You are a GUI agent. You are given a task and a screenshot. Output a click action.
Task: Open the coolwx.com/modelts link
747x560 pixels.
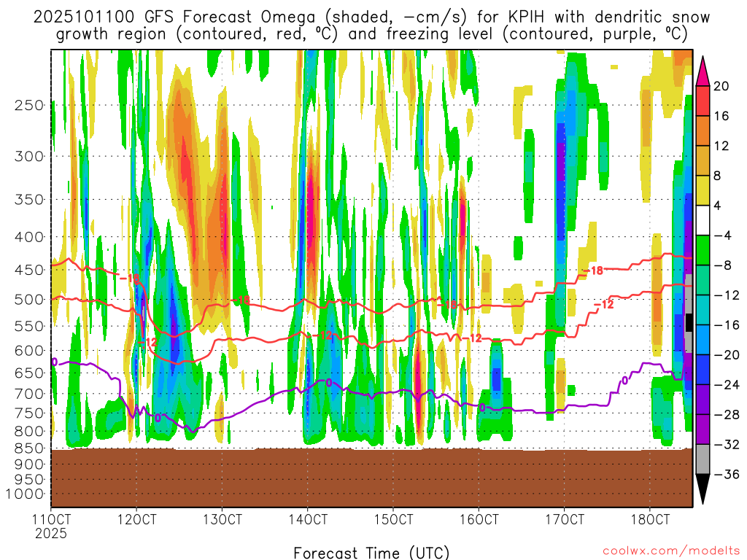671,551
